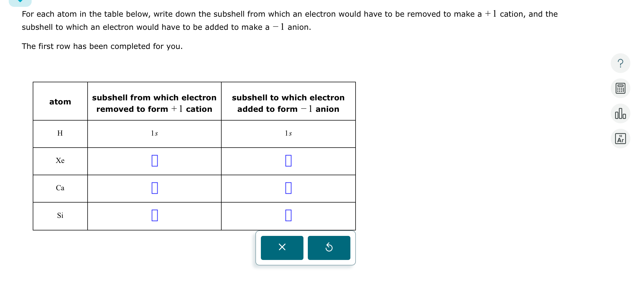Click the Ca anion subshell input box
Viewport: 644px width, 281px height.
pyautogui.click(x=288, y=188)
